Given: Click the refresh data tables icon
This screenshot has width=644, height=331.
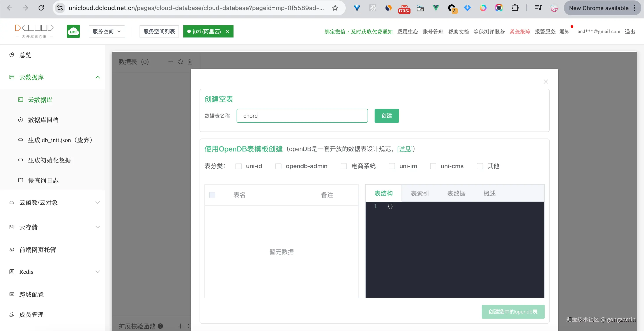Looking at the screenshot, I should coord(180,62).
